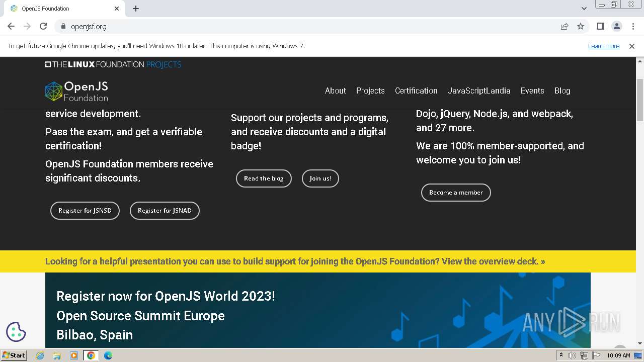Reload the current page

43,26
